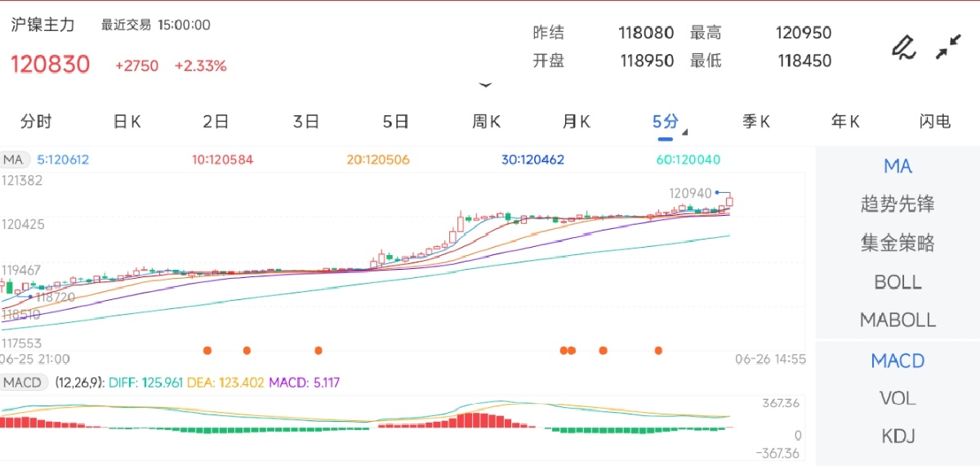
Task: Select the 集金策略 indicator
Action: tap(898, 243)
